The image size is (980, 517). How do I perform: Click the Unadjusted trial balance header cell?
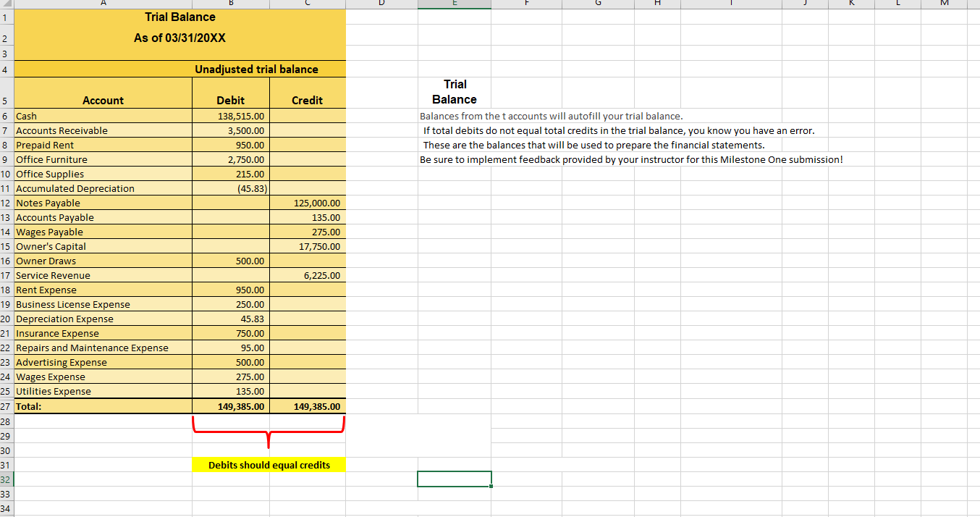(x=179, y=69)
